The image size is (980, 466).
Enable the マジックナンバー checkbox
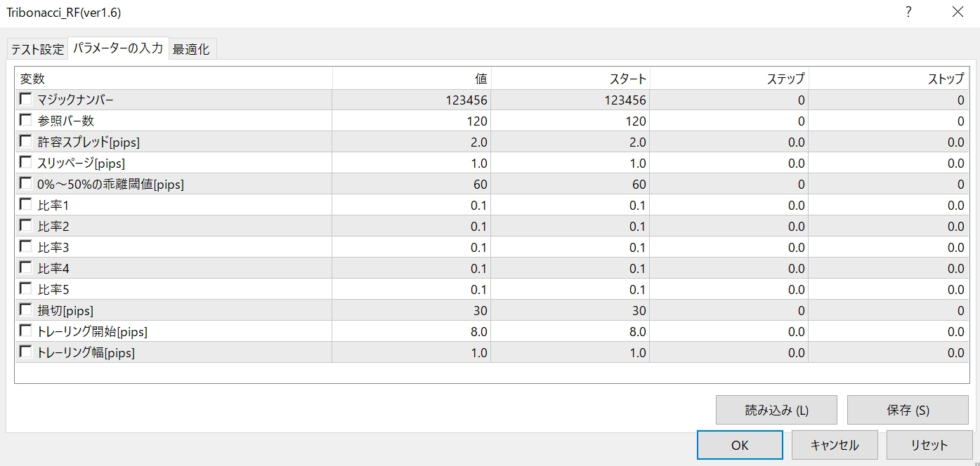(26, 99)
